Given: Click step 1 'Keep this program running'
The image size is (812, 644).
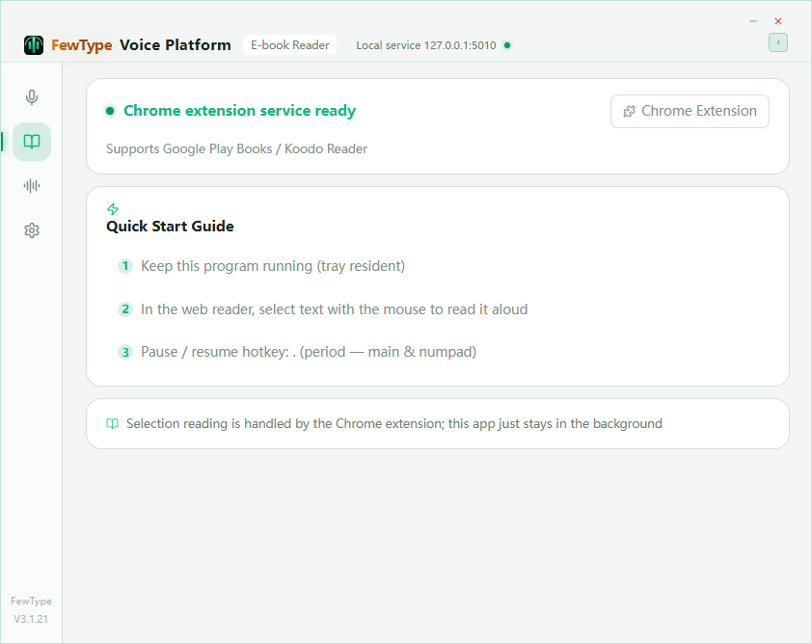Looking at the screenshot, I should coord(272,266).
